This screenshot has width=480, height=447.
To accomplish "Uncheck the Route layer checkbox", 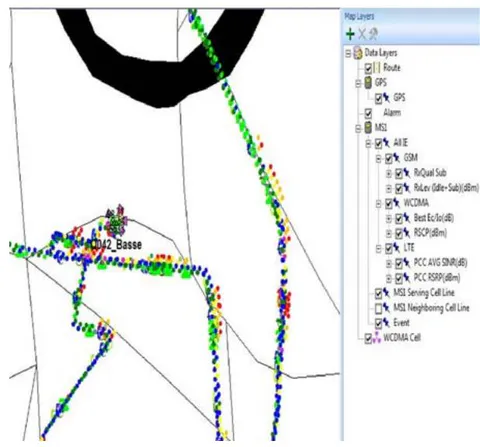I will [368, 69].
